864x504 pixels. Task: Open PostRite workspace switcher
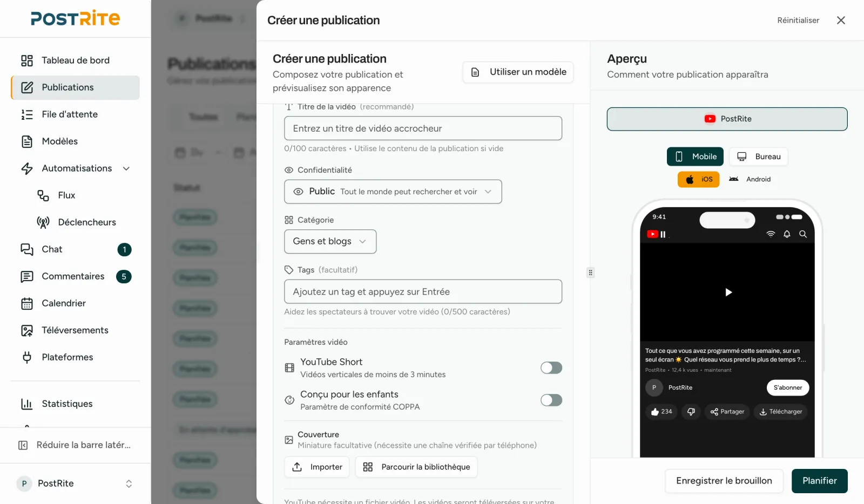pyautogui.click(x=75, y=483)
